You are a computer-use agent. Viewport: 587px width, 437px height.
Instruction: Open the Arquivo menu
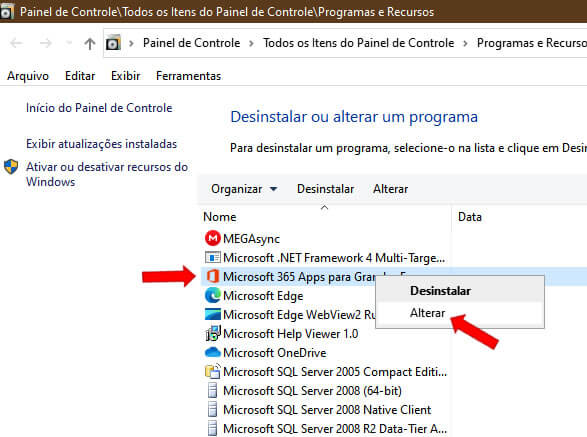28,76
